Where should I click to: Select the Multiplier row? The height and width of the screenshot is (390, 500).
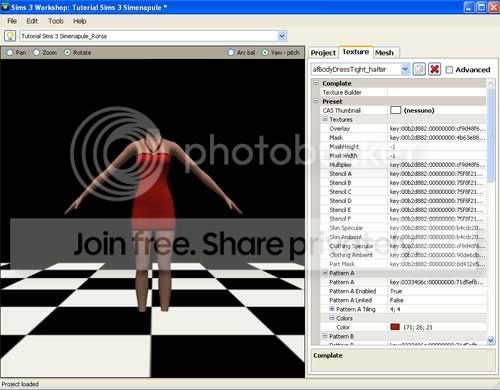coord(404,164)
